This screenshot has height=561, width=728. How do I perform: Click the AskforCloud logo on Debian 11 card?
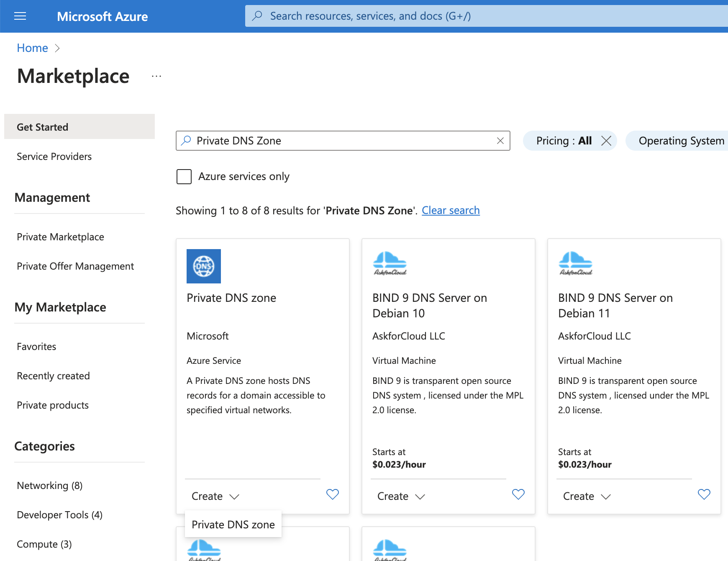[x=575, y=263]
